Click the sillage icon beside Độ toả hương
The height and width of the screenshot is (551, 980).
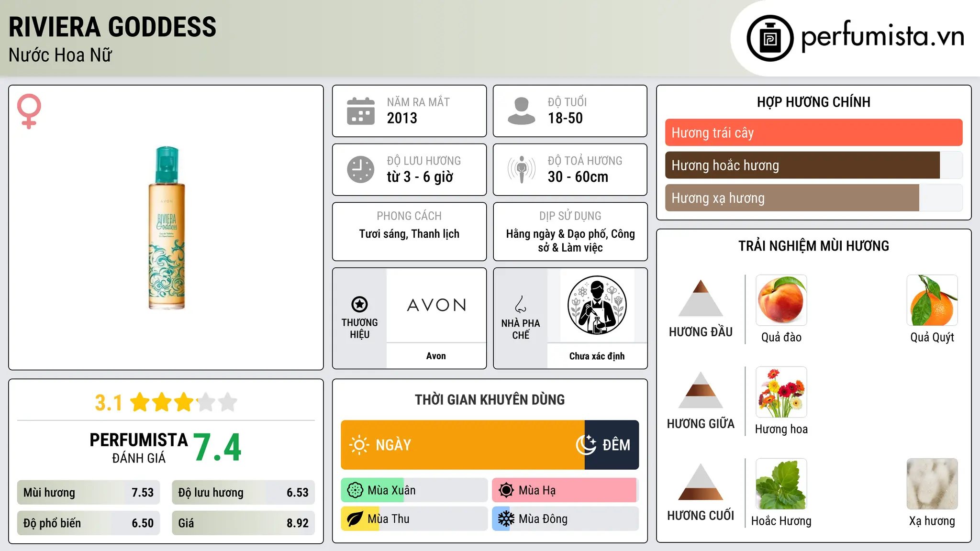[x=521, y=169]
